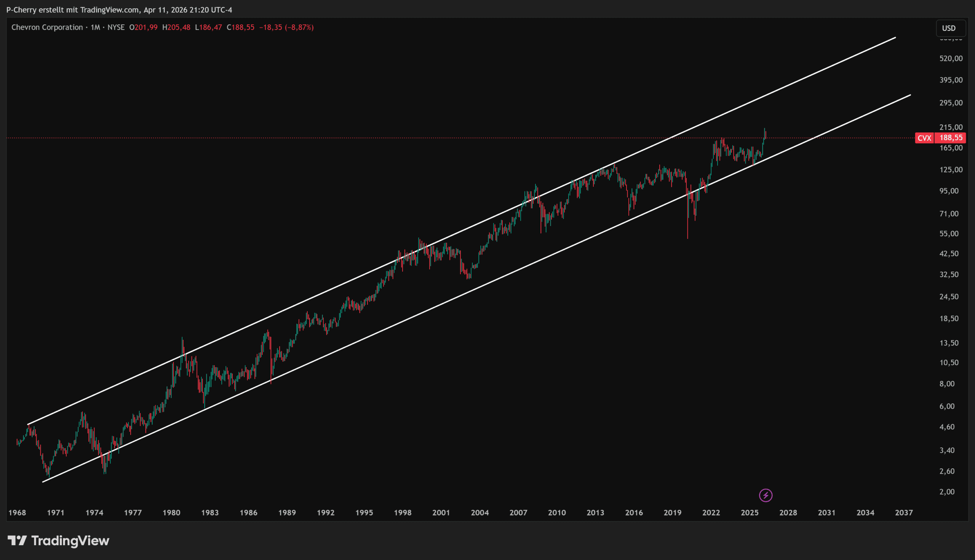
Task: Open the USD currency selector
Action: (x=948, y=28)
